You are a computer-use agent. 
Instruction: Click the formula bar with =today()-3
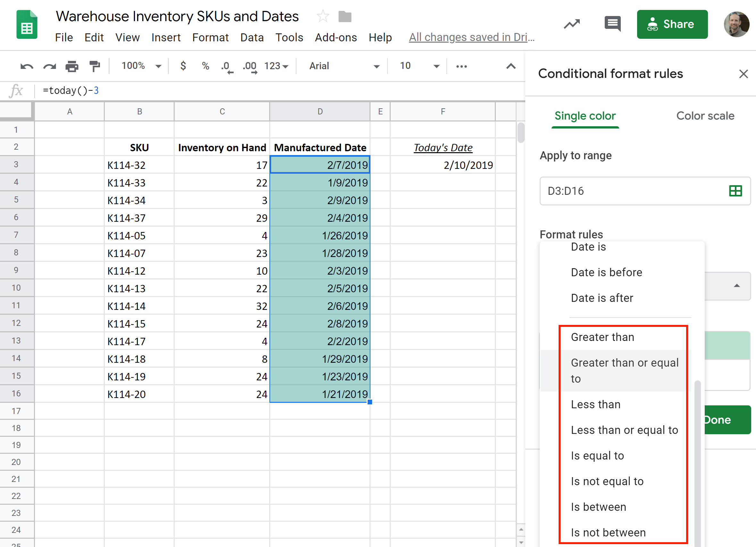(280, 90)
